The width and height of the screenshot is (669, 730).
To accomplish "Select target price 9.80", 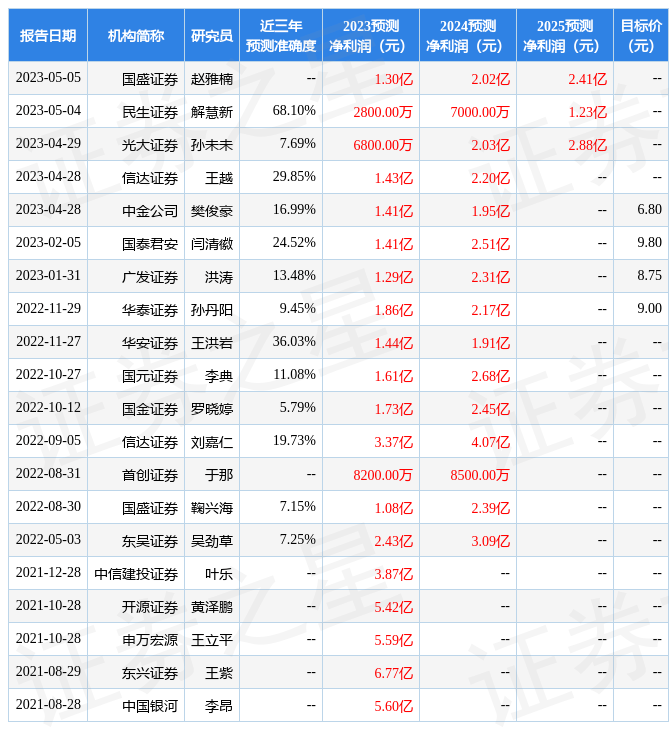I will 649,243.
